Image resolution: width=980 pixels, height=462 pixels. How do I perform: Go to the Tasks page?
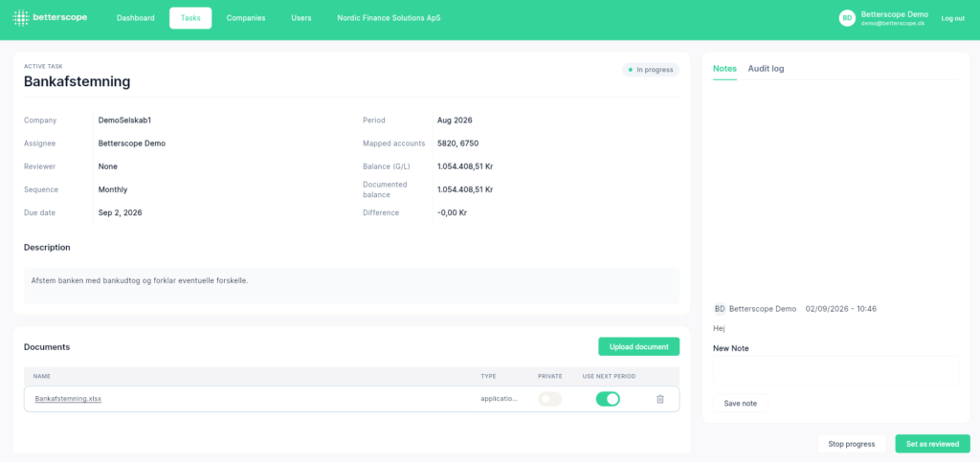pos(190,18)
